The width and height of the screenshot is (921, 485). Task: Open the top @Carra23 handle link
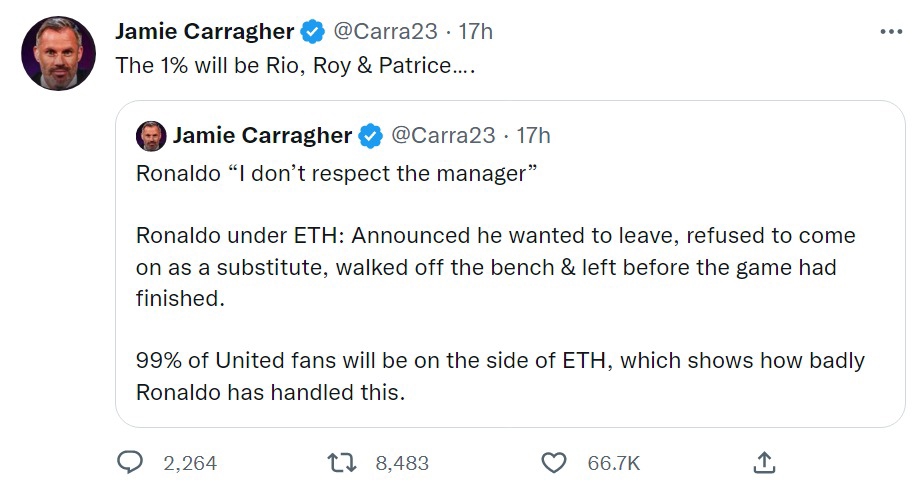tap(384, 32)
